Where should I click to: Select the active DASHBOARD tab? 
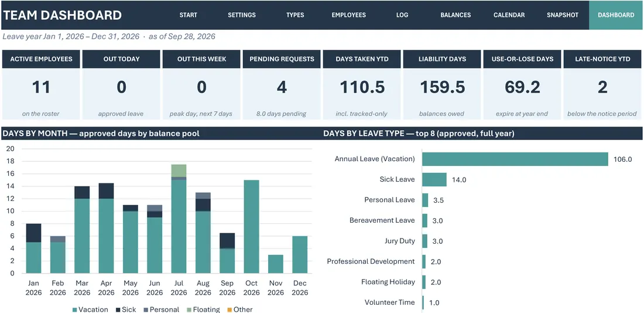616,15
